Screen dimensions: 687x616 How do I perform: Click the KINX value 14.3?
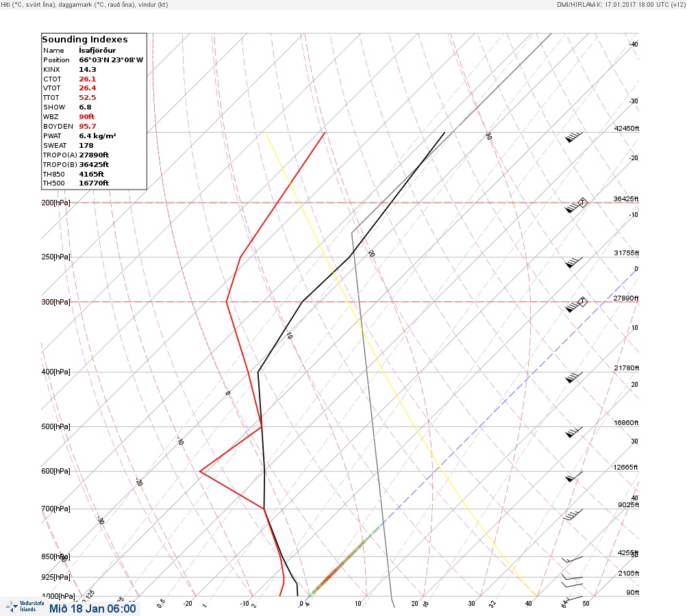pos(88,70)
